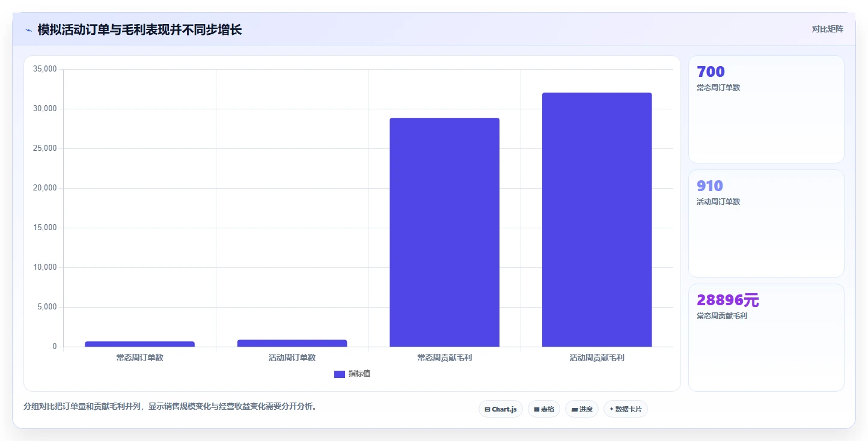Screen dimensions: 868x441
Task: Click the 表格 tag icon
Action: 537,409
